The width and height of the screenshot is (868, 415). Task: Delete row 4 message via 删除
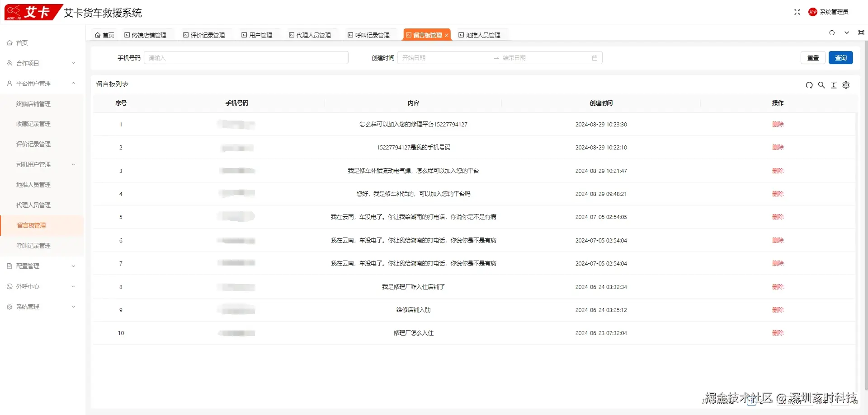(778, 194)
